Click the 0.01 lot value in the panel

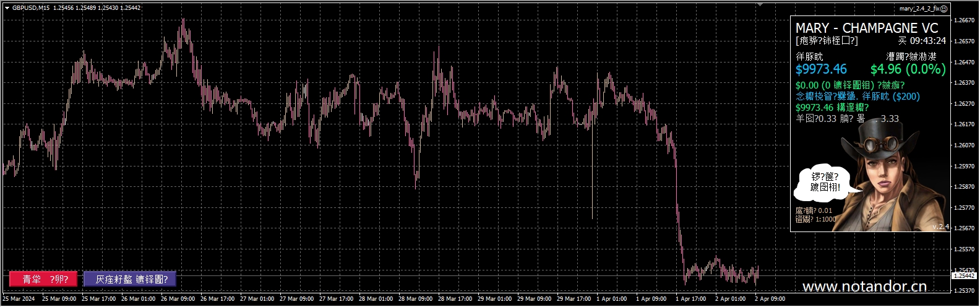pyautogui.click(x=825, y=211)
